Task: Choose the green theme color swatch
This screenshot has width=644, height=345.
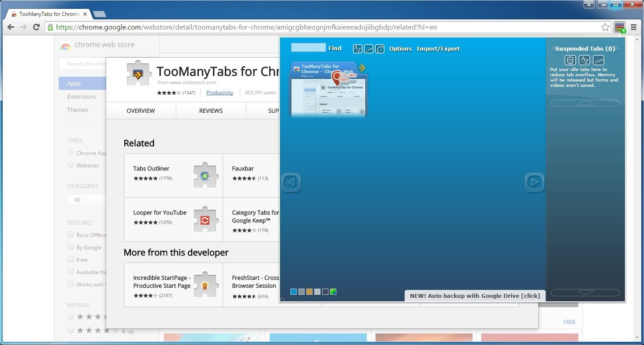Action: (333, 292)
